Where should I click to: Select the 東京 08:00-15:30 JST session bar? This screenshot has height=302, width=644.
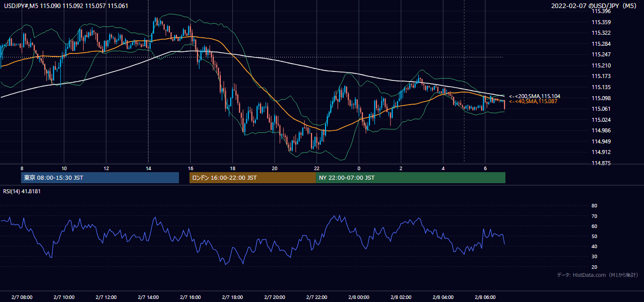pos(100,178)
